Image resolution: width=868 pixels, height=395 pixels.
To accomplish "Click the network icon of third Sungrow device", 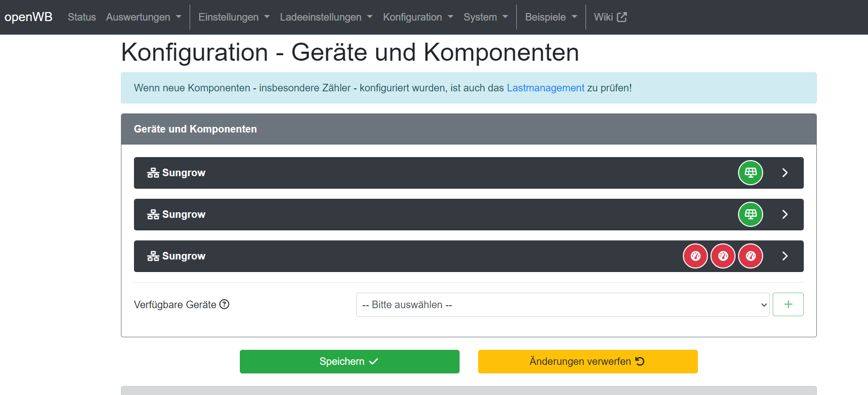I will [153, 256].
